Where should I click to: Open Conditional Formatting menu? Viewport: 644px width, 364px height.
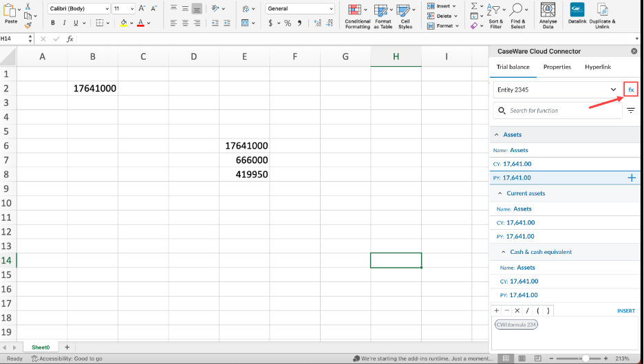pyautogui.click(x=357, y=17)
